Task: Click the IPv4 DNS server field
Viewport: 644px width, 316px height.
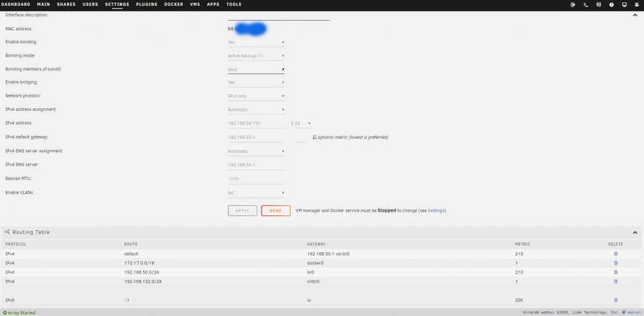Action: tap(256, 165)
